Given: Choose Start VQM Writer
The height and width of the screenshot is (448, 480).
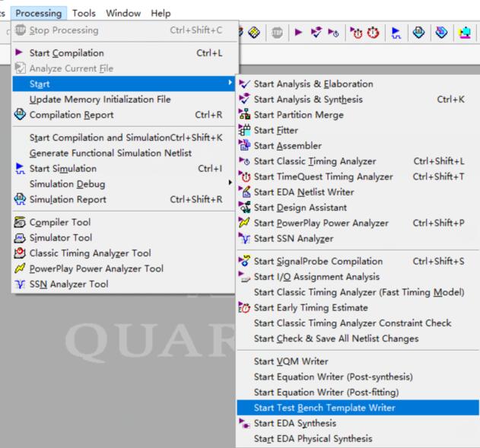Looking at the screenshot, I should click(358, 361).
